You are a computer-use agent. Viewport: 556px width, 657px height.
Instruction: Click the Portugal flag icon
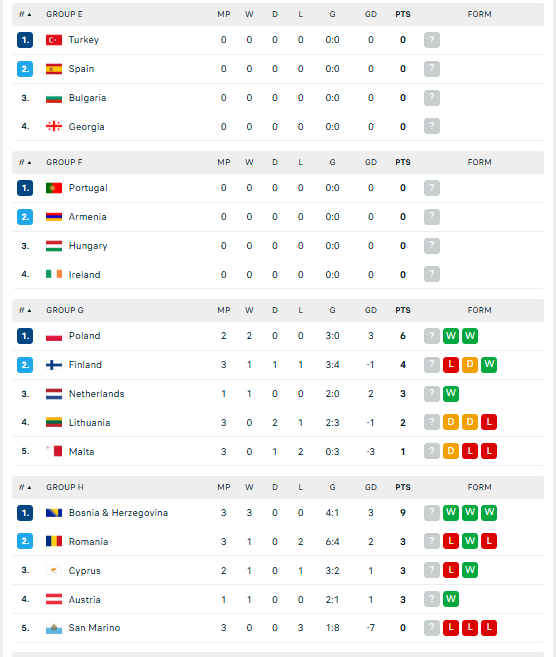(x=54, y=188)
